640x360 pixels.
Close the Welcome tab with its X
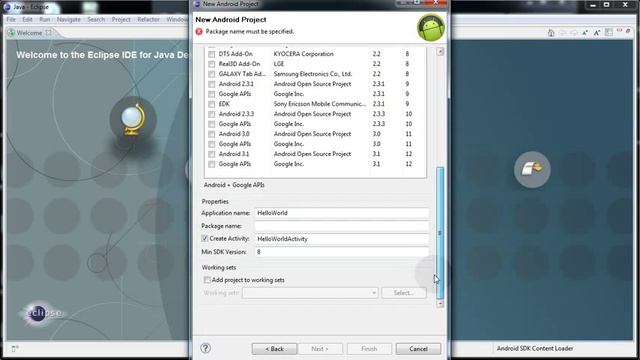click(x=49, y=32)
